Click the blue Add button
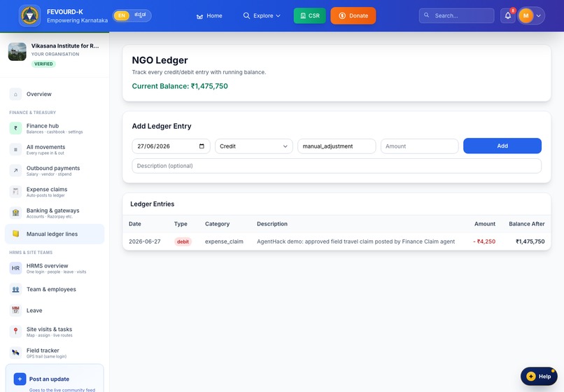564x392 pixels. (x=502, y=146)
